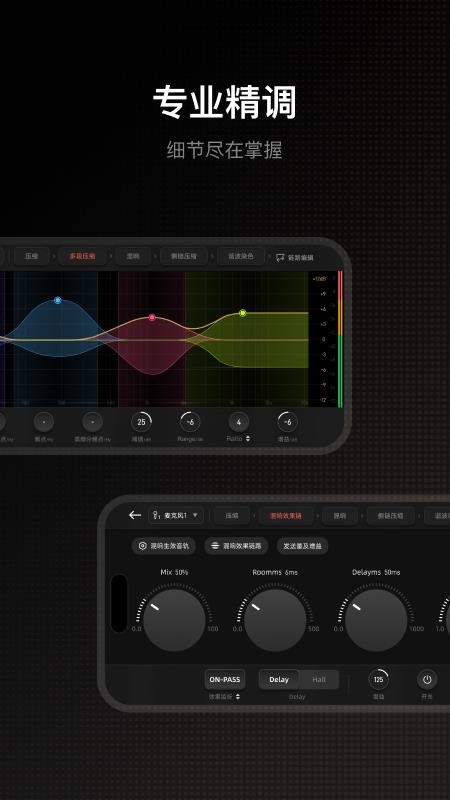The width and height of the screenshot is (450, 800).
Task: Select the Hall mode
Action: tap(319, 680)
